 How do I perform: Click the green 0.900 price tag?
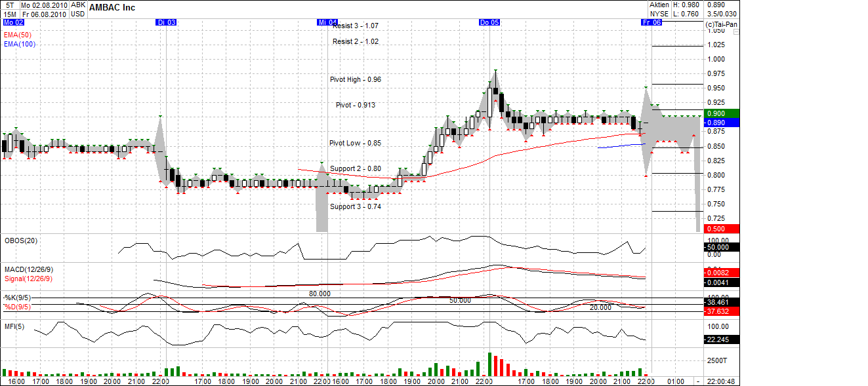721,113
